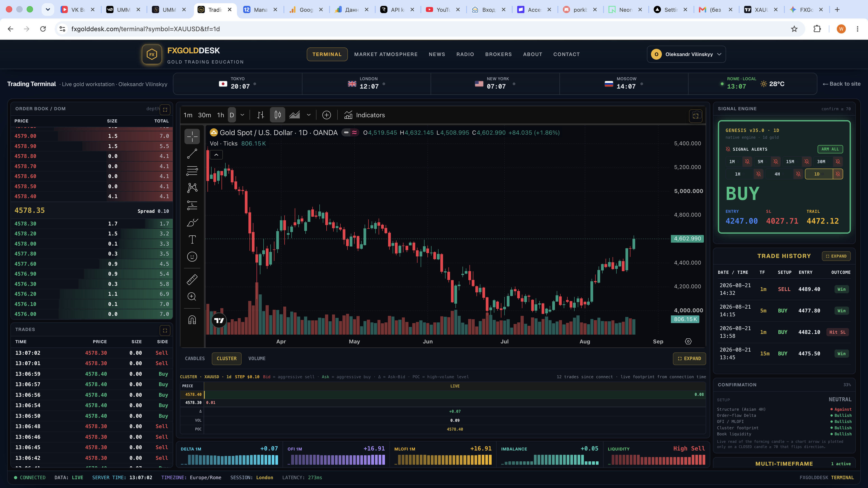The image size is (868, 488).
Task: Open the timeframe interval dropdown arrow
Action: (242, 115)
